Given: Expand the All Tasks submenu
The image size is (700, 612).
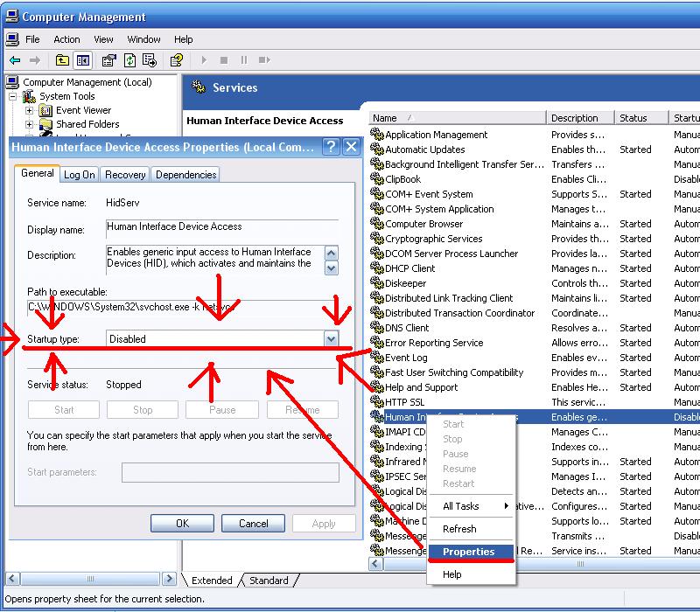Looking at the screenshot, I should pos(470,506).
